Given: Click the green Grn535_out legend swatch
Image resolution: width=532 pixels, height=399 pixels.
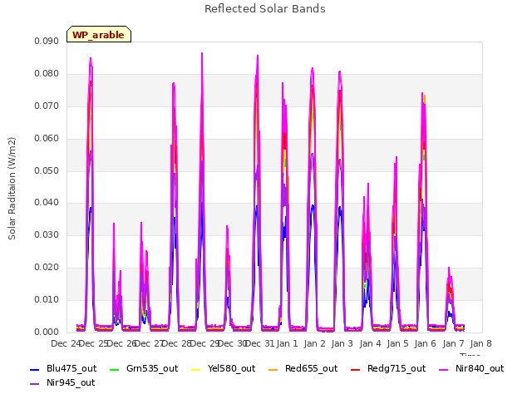Looking at the screenshot, I should (115, 369).
